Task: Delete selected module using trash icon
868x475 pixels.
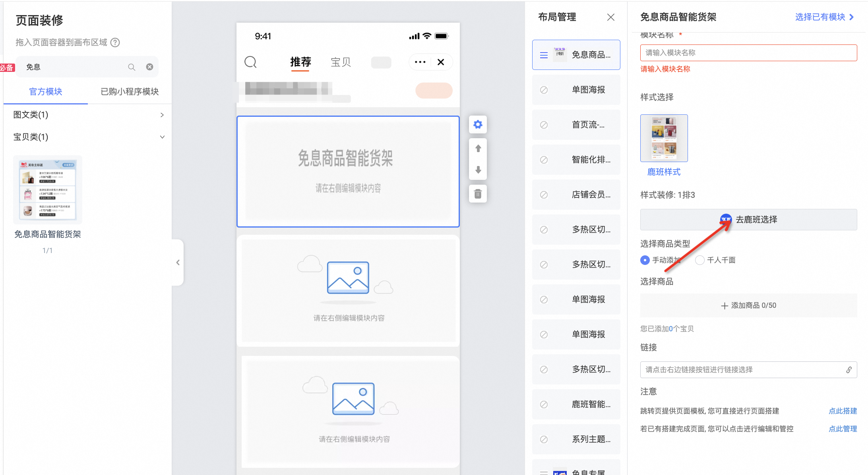Action: (x=478, y=194)
